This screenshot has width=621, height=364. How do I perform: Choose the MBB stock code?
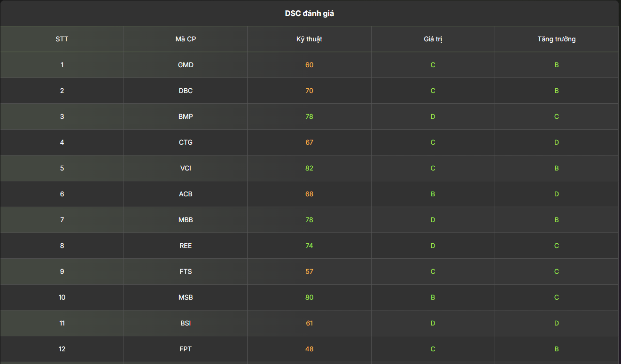pos(186,220)
